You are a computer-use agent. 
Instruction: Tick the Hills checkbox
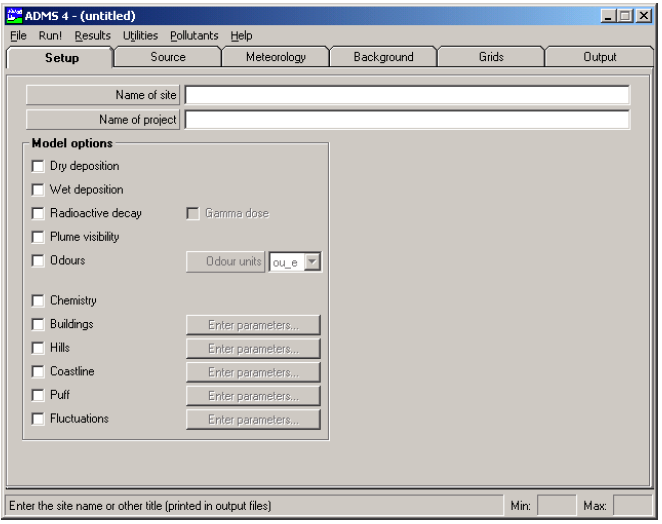tap(38, 348)
